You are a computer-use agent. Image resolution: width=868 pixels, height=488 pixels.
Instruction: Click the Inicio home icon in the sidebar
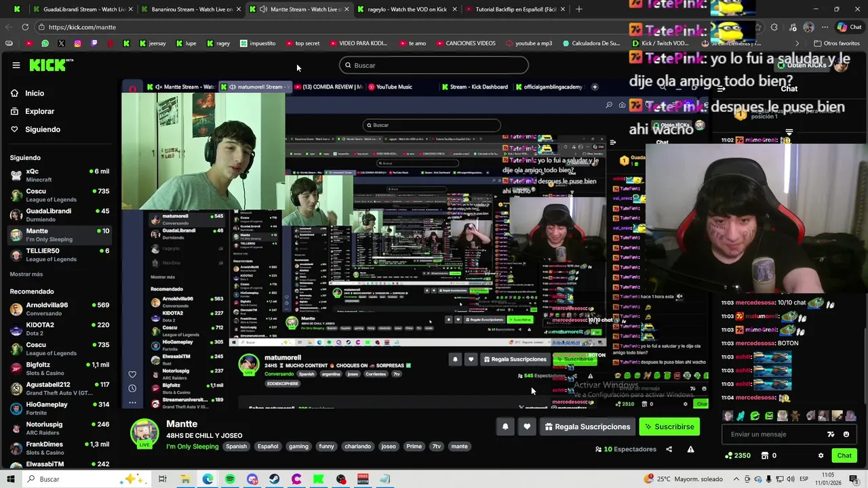tap(14, 93)
